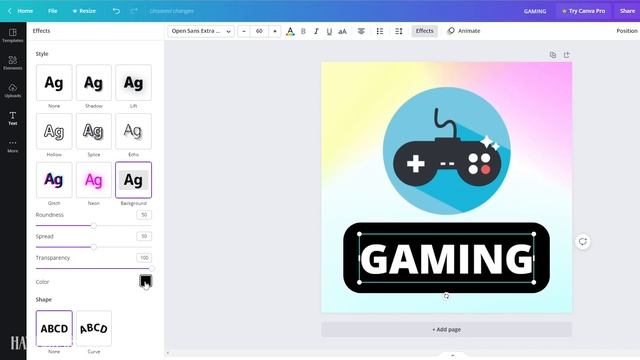The image size is (640, 360).
Task: Open the text color picker icon
Action: click(x=290, y=31)
